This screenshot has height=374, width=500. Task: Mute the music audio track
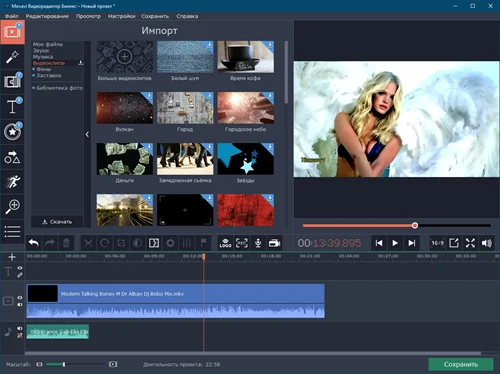[20, 329]
